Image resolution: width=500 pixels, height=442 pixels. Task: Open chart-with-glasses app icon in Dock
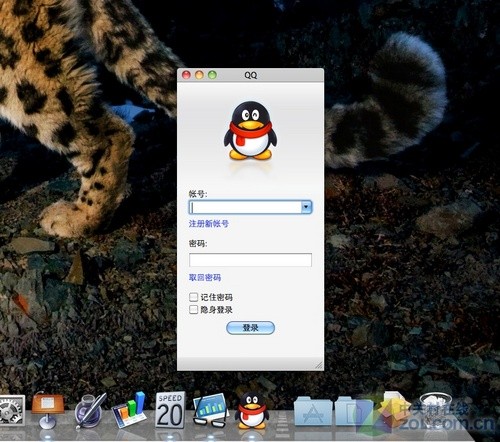tap(210, 410)
